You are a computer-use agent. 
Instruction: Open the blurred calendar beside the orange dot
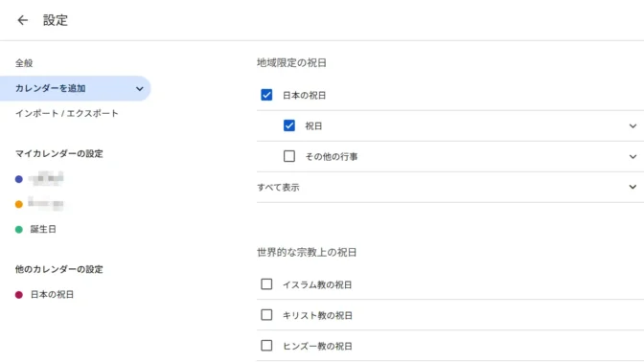pos(46,204)
